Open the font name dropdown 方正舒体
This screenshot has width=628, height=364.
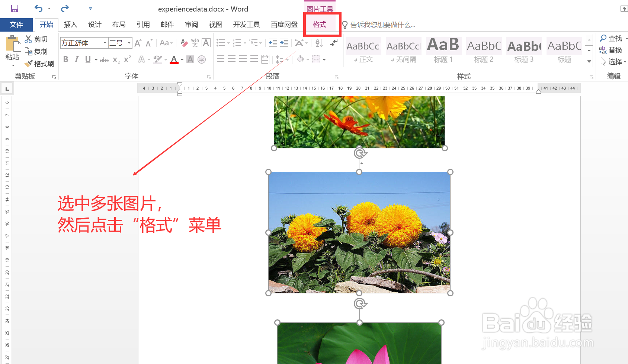(x=105, y=43)
